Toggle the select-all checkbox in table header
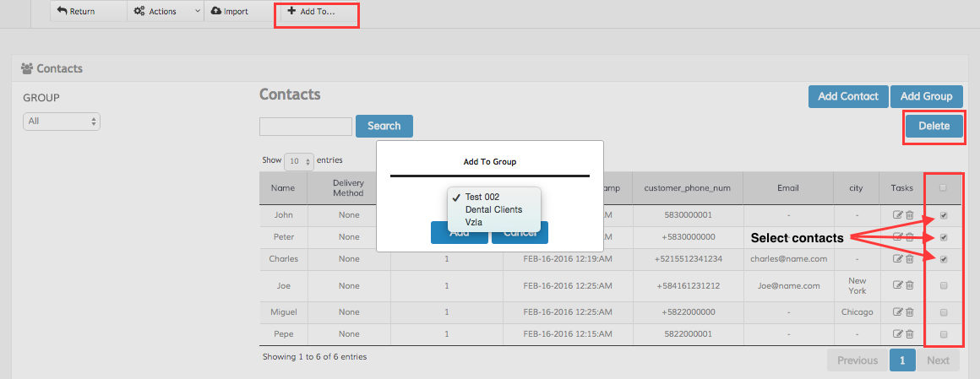The width and height of the screenshot is (980, 379). [944, 187]
